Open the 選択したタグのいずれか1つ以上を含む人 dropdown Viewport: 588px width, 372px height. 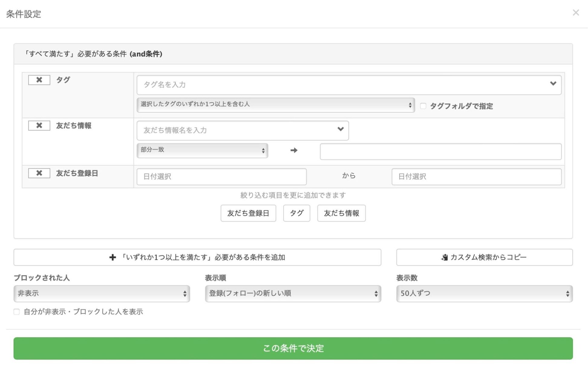(x=275, y=105)
